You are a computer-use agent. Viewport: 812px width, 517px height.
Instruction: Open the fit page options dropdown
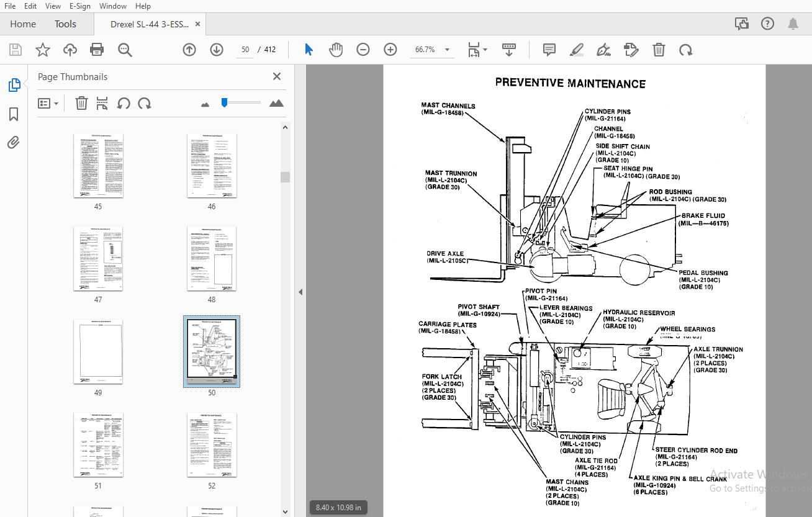[x=477, y=50]
